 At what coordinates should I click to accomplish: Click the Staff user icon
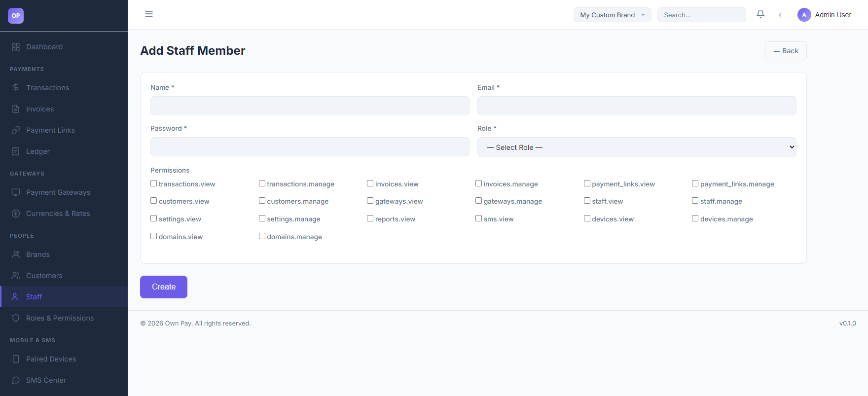15,297
